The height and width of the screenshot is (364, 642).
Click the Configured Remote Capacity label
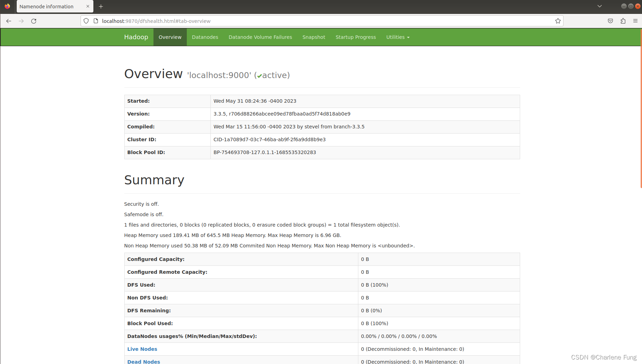point(167,272)
